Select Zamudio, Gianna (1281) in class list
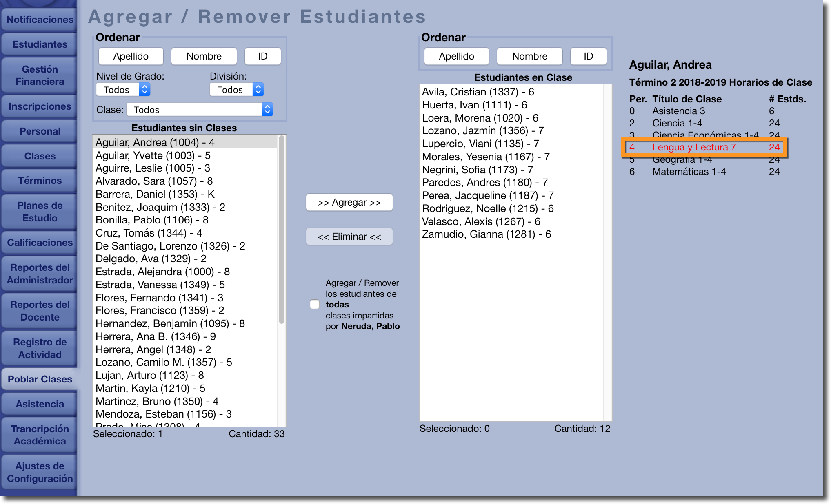831x504 pixels. [x=486, y=234]
